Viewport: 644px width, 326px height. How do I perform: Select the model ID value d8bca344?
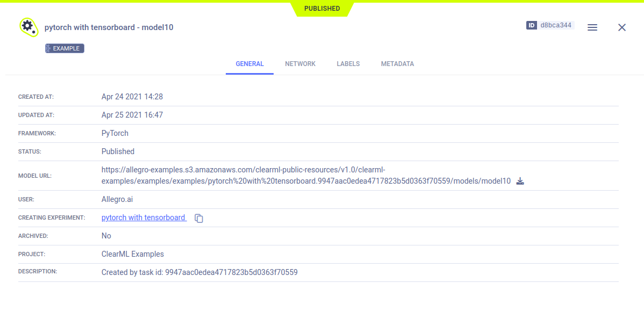(x=556, y=25)
